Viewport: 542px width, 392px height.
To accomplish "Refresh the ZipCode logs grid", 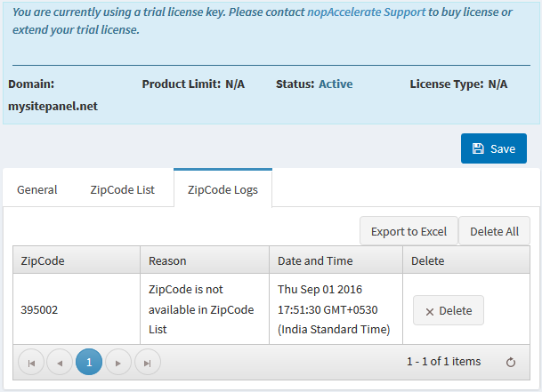I will click(511, 362).
